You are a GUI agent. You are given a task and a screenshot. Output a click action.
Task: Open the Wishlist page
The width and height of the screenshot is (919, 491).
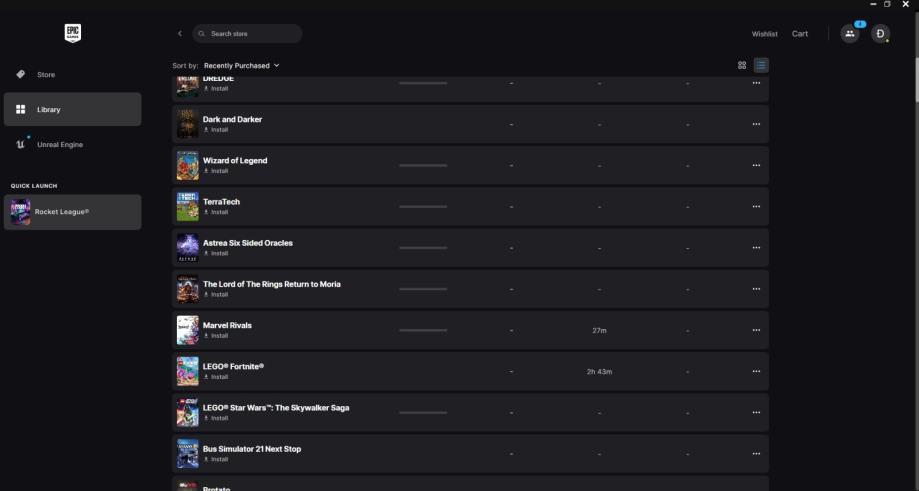pyautogui.click(x=764, y=34)
